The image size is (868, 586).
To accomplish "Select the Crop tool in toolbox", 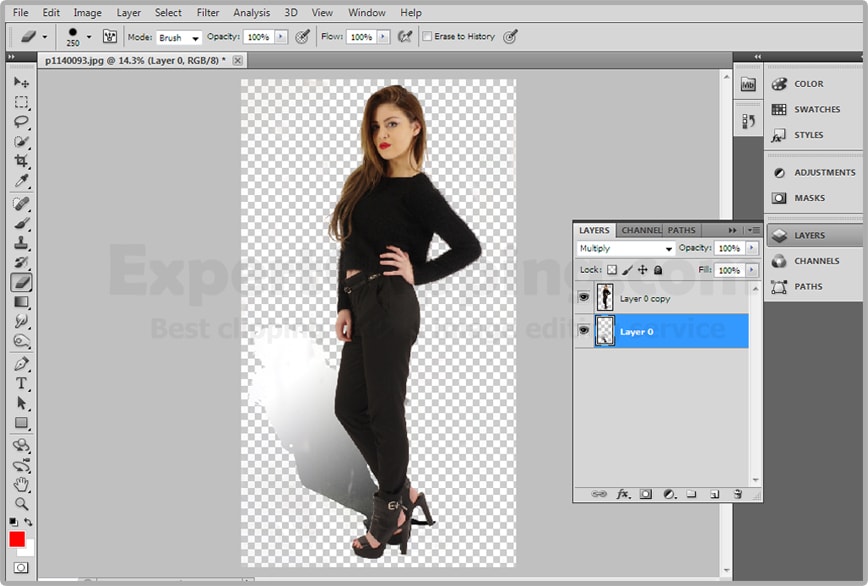I will coord(21,161).
